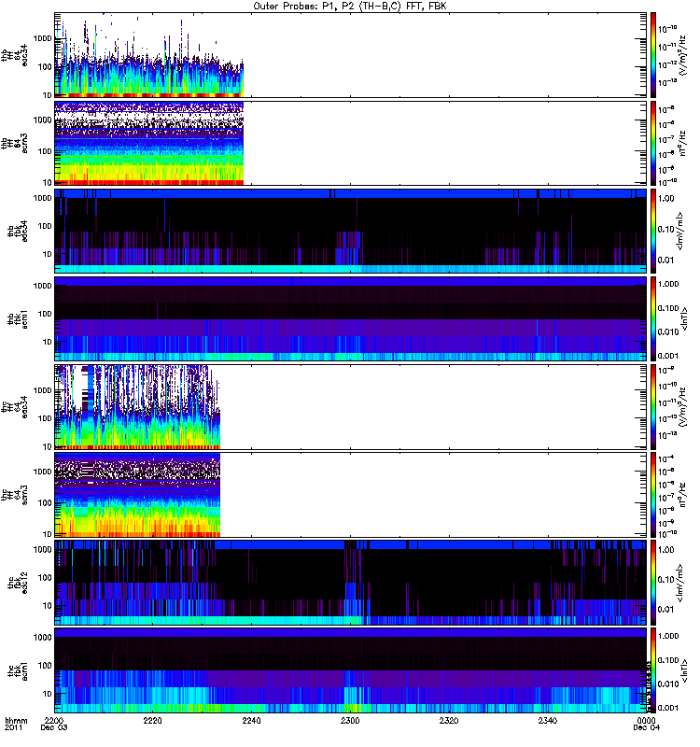Click the color bar beside thc fff edc34 panel
Viewport: 700px width, 747px height.
pyautogui.click(x=653, y=407)
